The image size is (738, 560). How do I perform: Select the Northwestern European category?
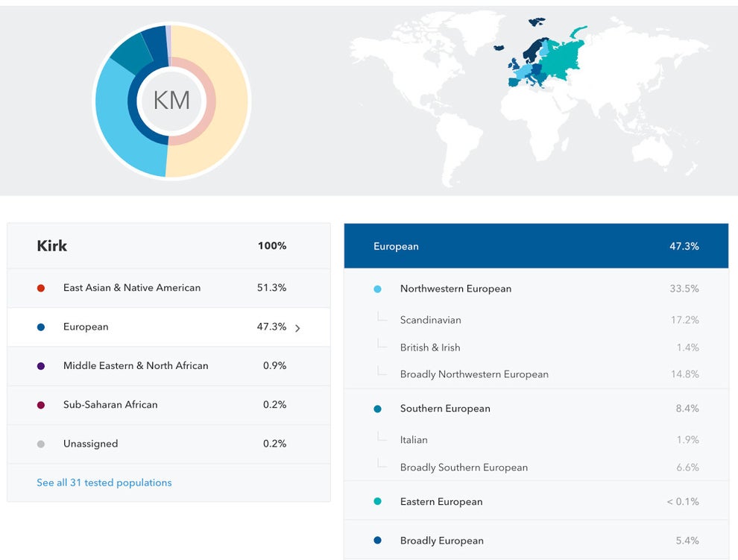455,289
